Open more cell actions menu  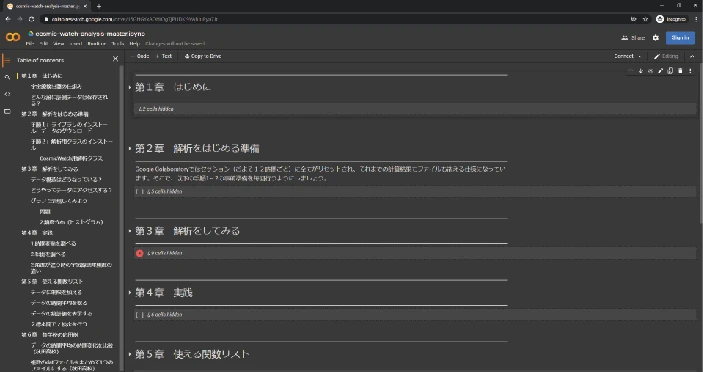pyautogui.click(x=690, y=71)
